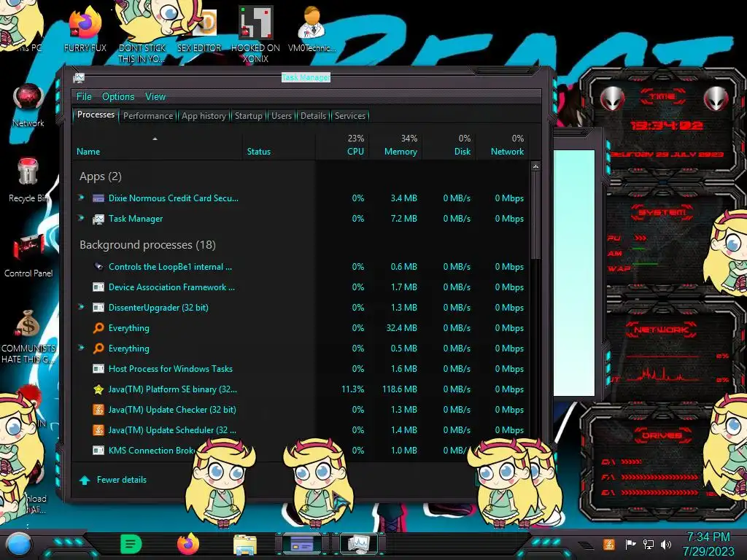
Task: Open VM0Technic desktop shortcut
Action: [311, 28]
